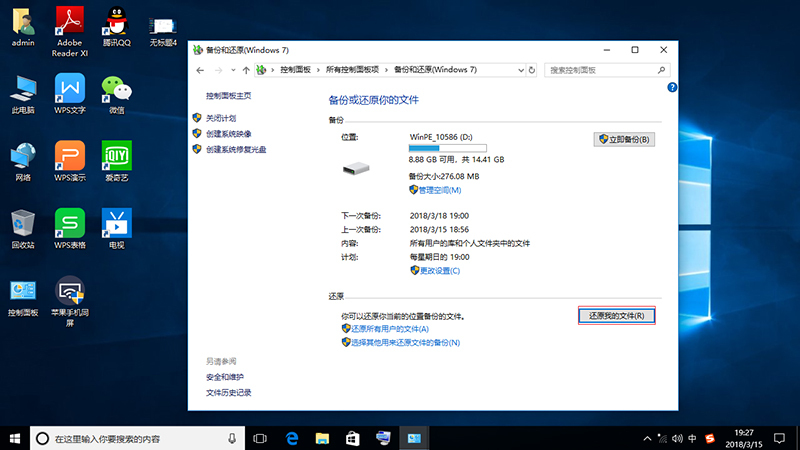
Task: Click the Windows Start button
Action: (x=15, y=438)
